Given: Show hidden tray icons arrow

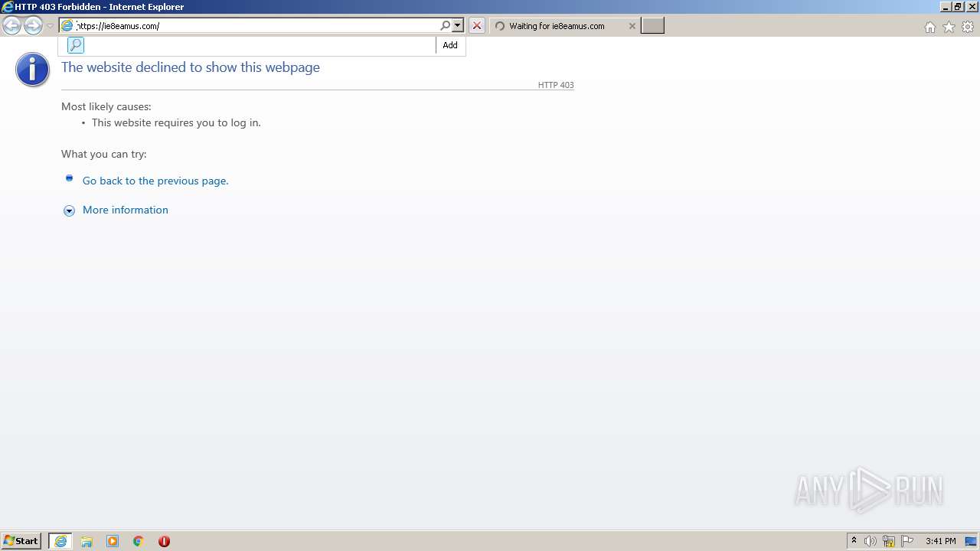Looking at the screenshot, I should (x=854, y=541).
